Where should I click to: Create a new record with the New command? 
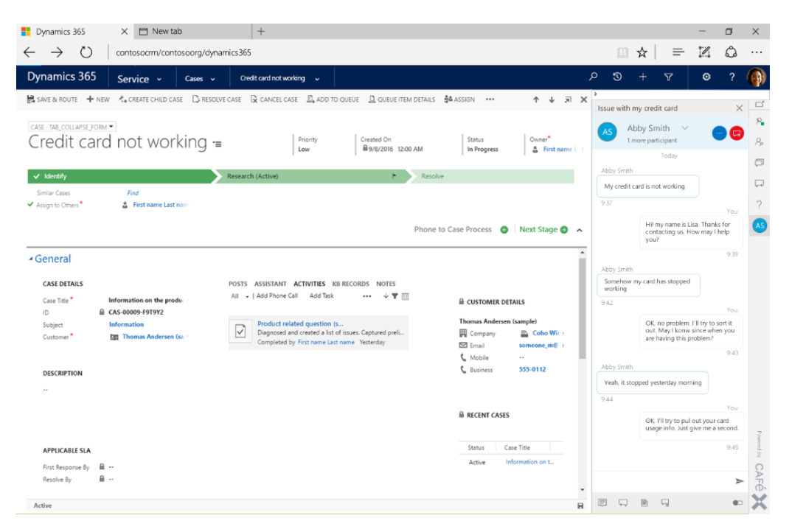coord(97,99)
